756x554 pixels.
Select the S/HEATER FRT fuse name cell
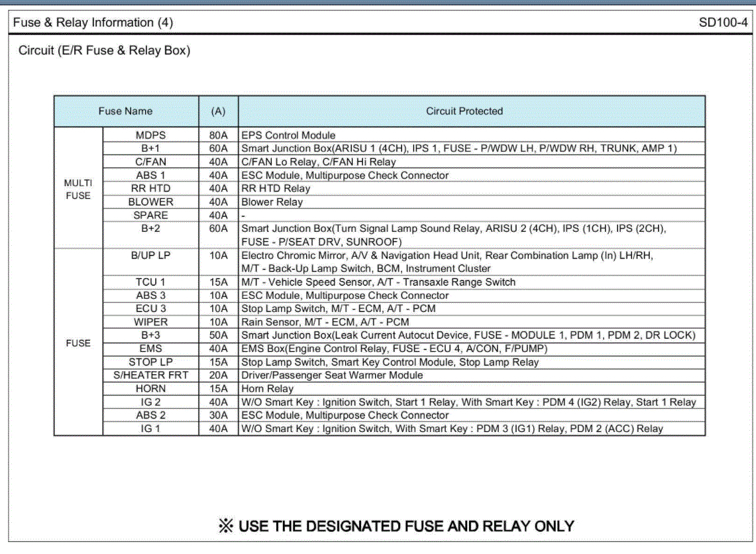pos(150,375)
